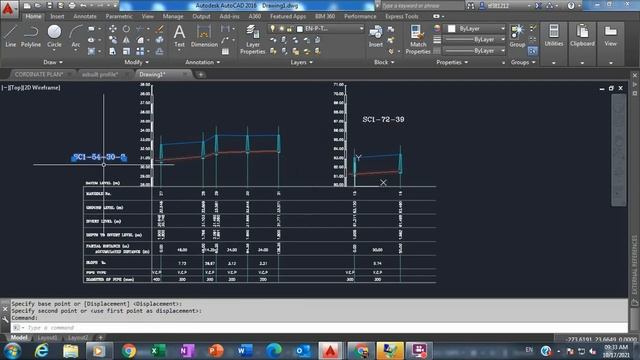Switch to Layout1 tab

coord(47,338)
